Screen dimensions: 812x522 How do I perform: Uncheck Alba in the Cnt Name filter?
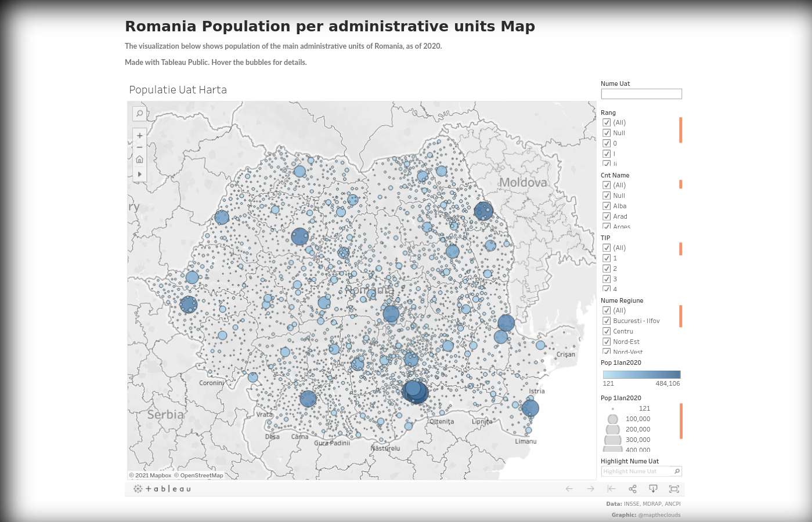[606, 206]
